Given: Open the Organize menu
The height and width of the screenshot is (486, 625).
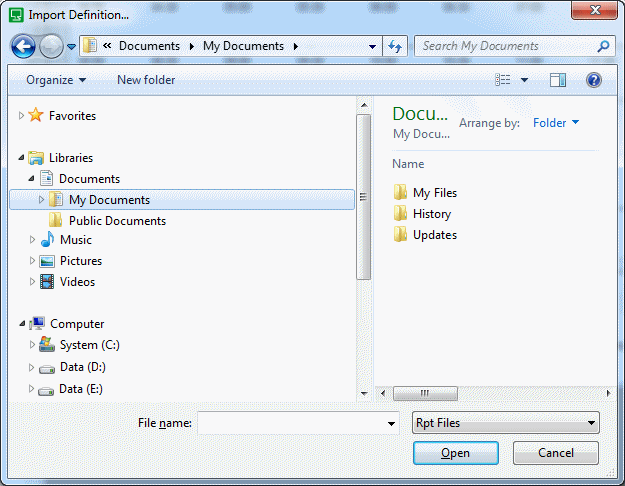Looking at the screenshot, I should click(56, 80).
